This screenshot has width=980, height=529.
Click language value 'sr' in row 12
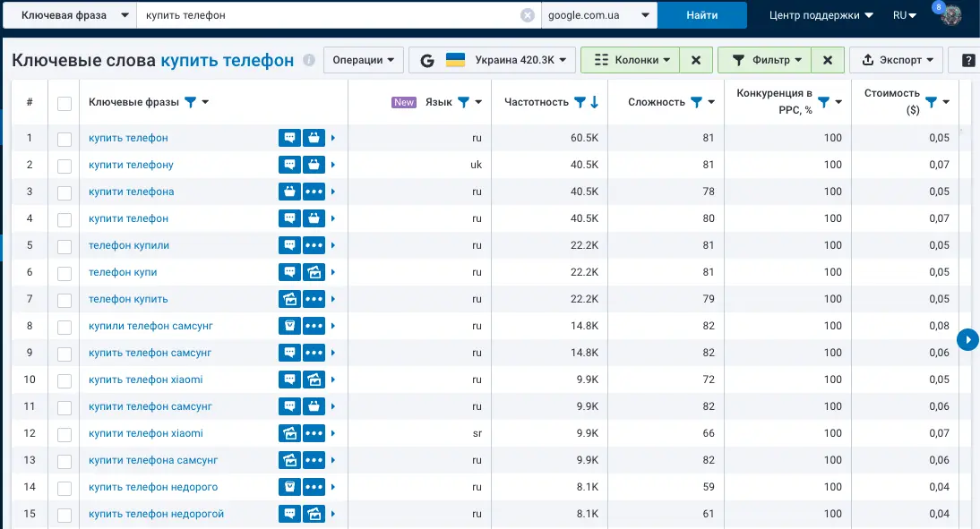(477, 433)
